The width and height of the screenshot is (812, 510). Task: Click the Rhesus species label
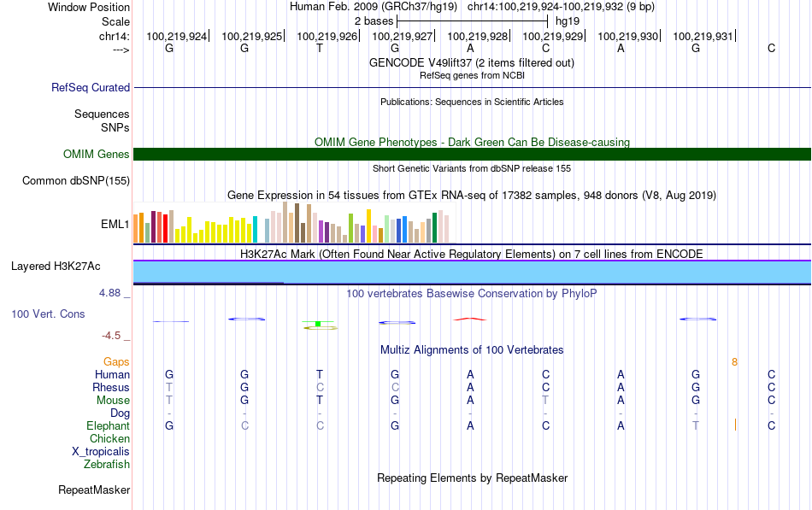coord(111,387)
